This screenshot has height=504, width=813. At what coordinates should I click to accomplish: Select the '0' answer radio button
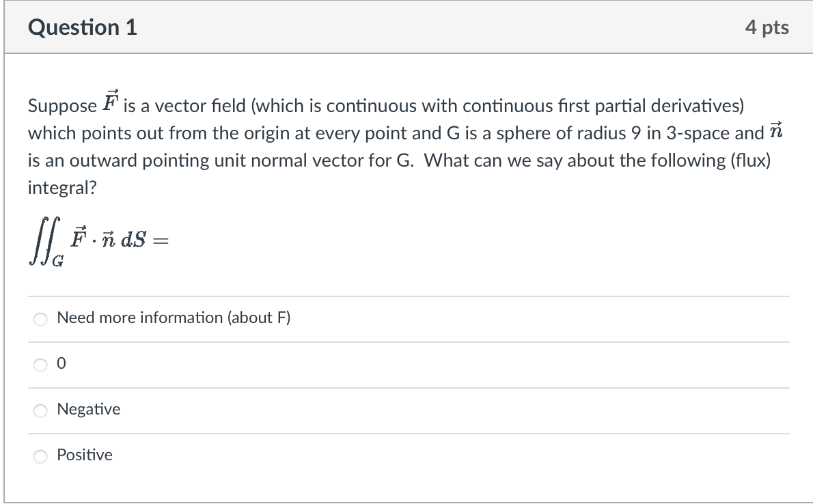tap(40, 364)
